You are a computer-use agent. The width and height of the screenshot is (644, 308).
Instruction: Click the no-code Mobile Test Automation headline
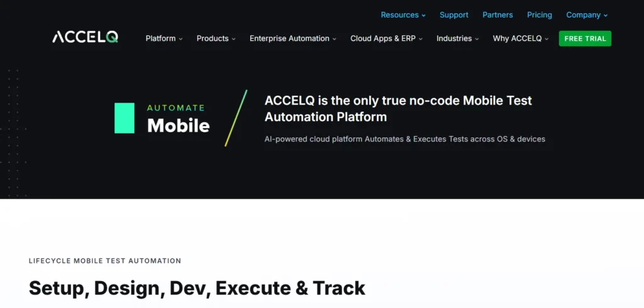coord(398,108)
